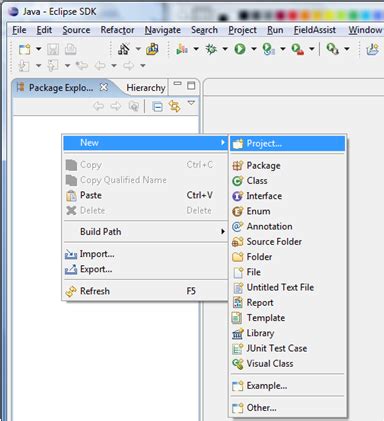Open the Package Explorer view menu triangle

[x=191, y=103]
